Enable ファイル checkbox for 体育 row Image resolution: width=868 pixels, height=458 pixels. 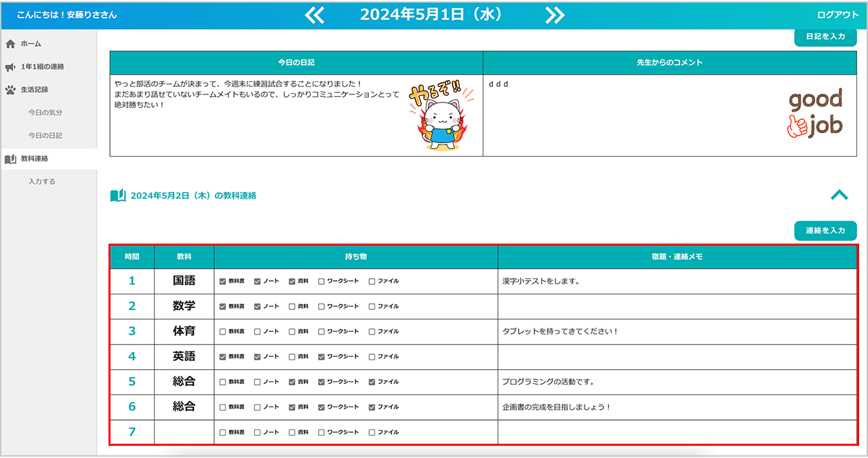[x=372, y=332]
